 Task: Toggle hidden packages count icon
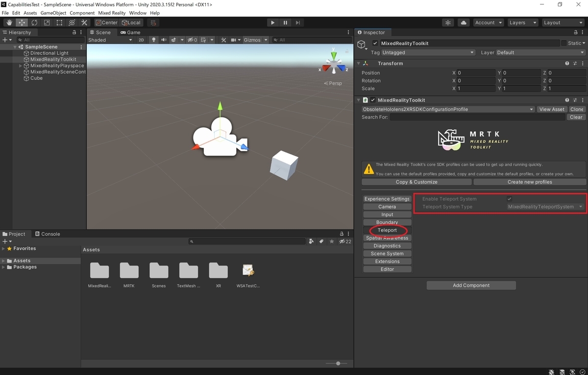click(345, 241)
